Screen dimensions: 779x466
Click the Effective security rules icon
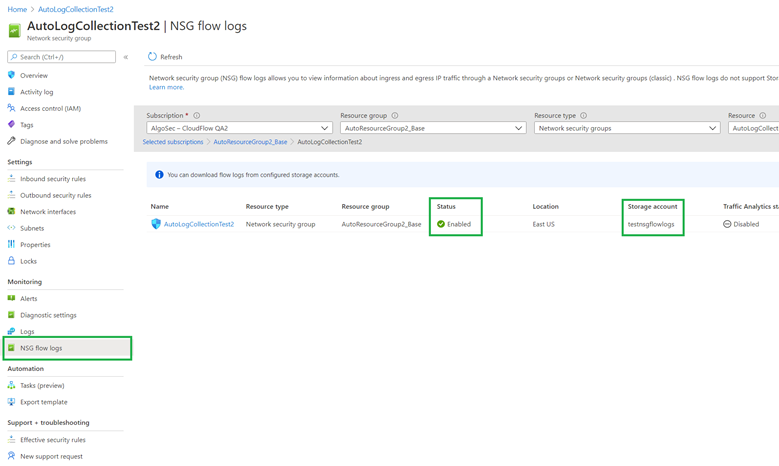tap(11, 439)
